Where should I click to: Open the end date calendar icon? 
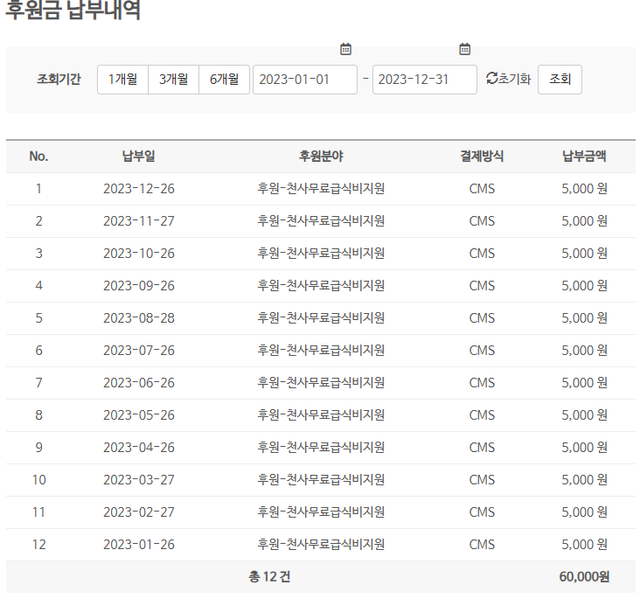465,48
